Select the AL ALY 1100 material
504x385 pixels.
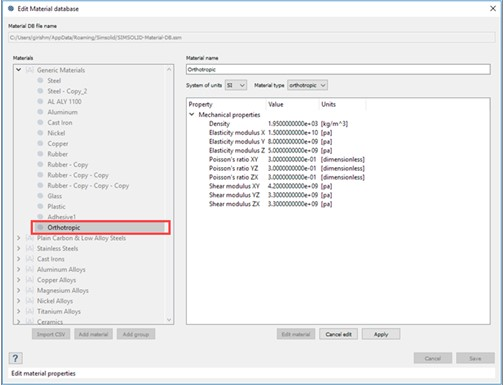pyautogui.click(x=64, y=102)
